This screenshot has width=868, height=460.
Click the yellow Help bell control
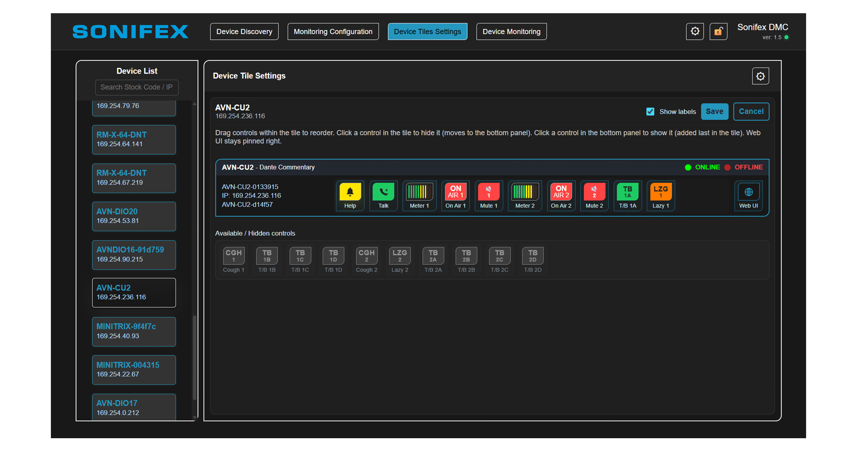pyautogui.click(x=350, y=196)
